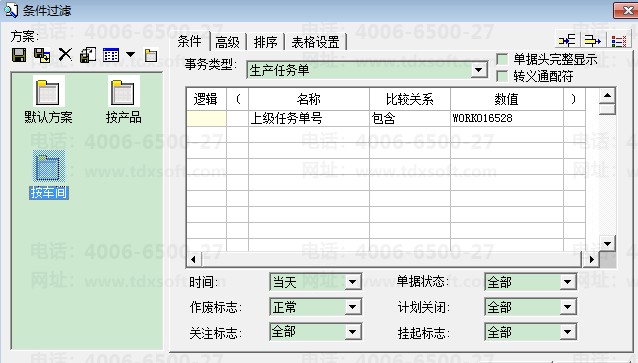Click the 数值 column header

point(507,99)
